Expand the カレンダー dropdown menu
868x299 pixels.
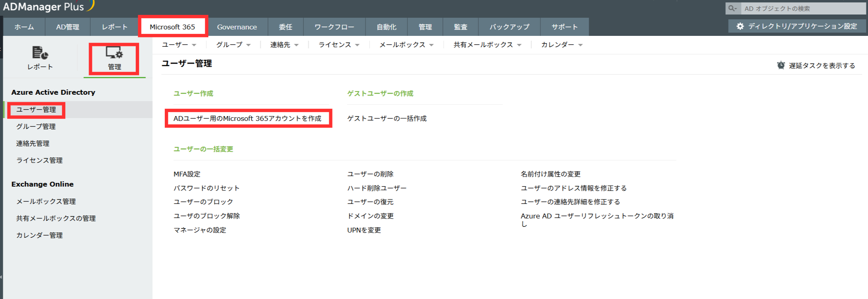pyautogui.click(x=562, y=45)
